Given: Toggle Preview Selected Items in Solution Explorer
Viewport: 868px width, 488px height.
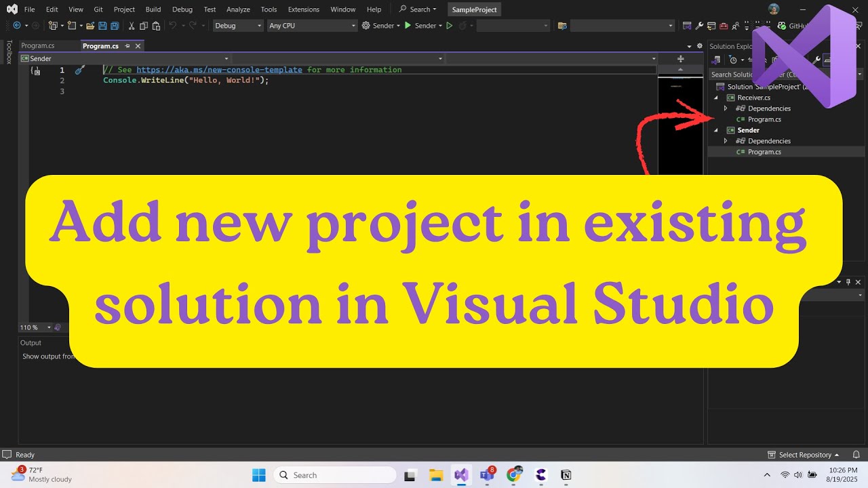Looking at the screenshot, I should point(827,60).
